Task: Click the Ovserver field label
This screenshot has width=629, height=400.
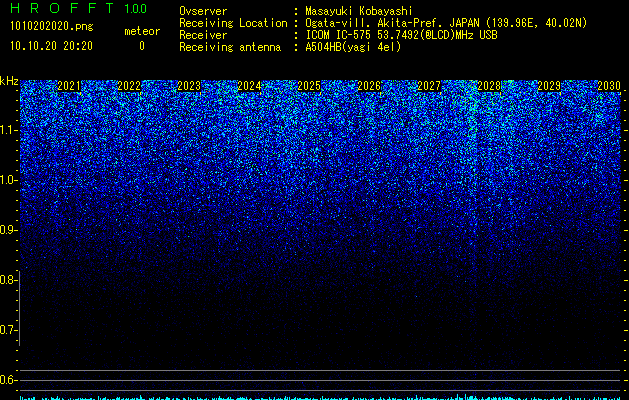Action: (x=203, y=11)
